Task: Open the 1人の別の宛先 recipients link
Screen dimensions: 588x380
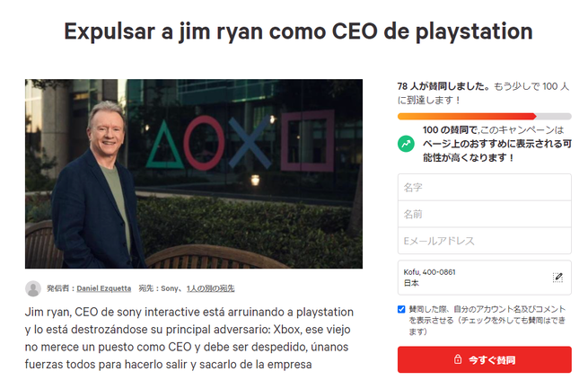Action: tap(210, 288)
